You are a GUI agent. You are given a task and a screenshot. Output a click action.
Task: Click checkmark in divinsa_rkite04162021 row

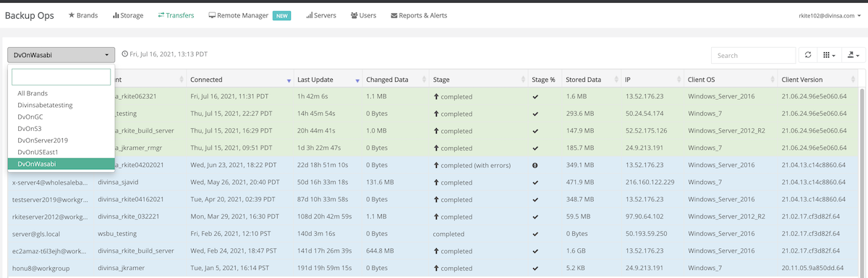click(x=535, y=200)
